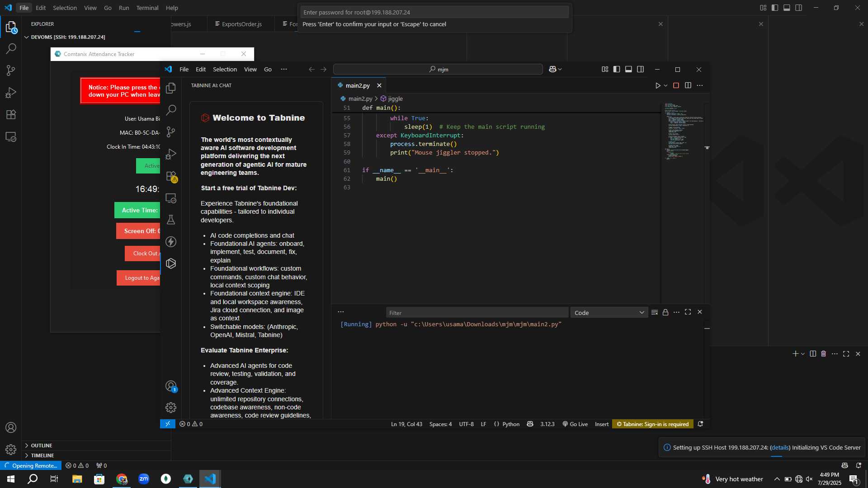The width and height of the screenshot is (868, 488).
Task: Open Code output channel dropdown
Action: [609, 313]
